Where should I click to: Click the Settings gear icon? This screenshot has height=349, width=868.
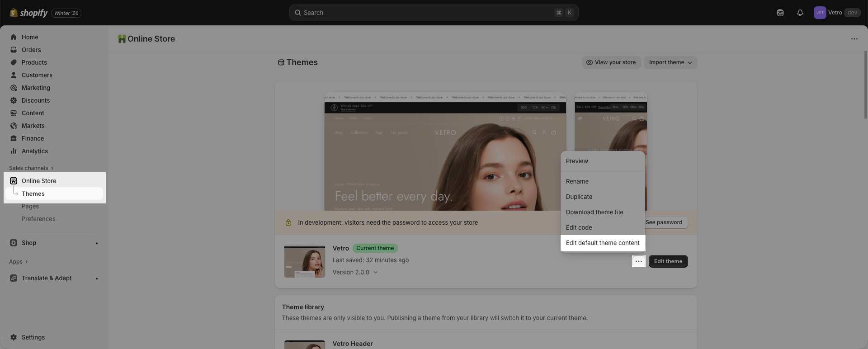[14, 337]
